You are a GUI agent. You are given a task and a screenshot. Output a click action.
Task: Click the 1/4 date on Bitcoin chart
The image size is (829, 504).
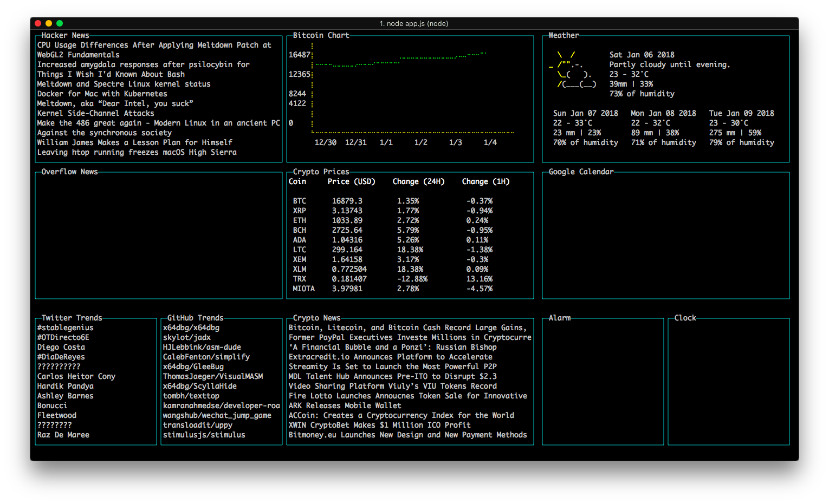pos(490,142)
